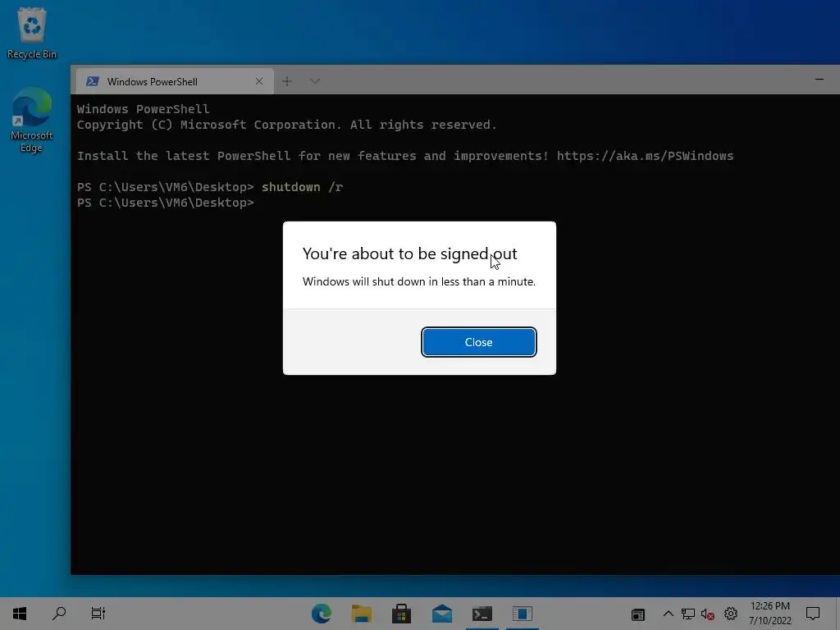Close the Windows PowerShell tab
840x630 pixels.
coord(259,81)
